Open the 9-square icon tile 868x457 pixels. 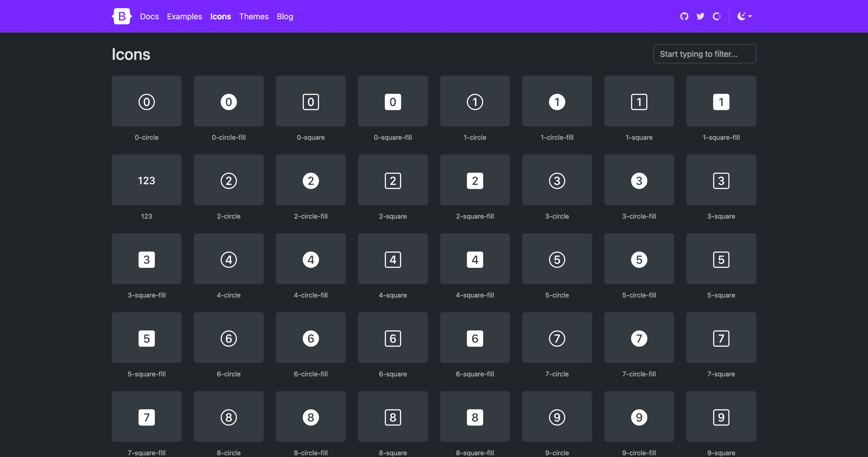coord(721,417)
